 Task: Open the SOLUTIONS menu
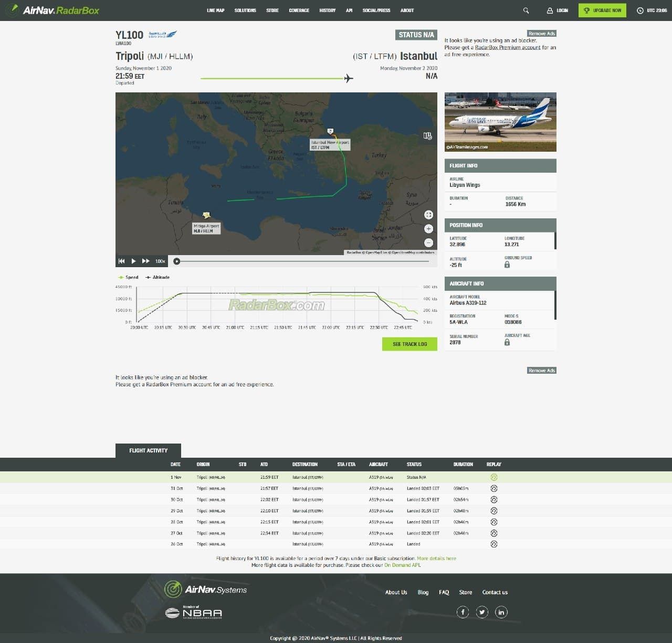(x=245, y=10)
